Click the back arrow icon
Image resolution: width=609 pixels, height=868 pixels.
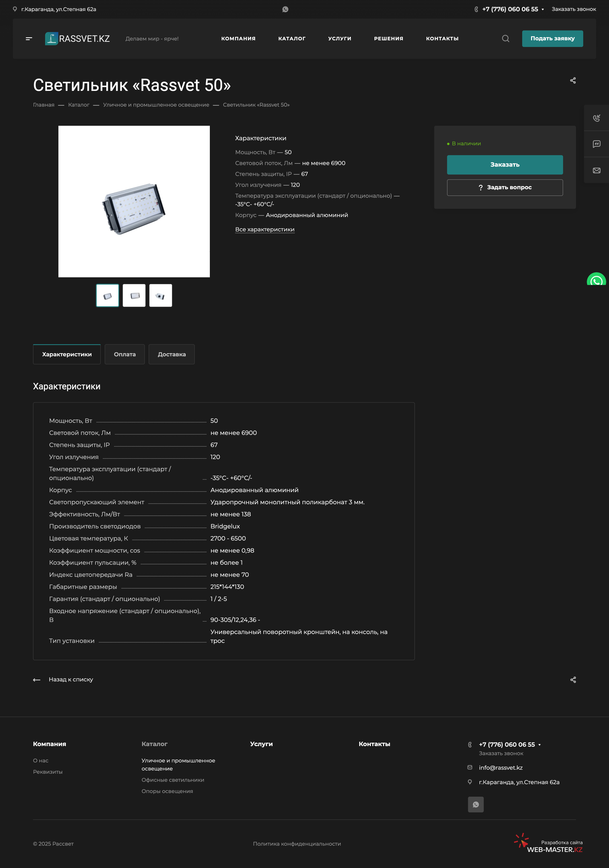click(x=37, y=680)
